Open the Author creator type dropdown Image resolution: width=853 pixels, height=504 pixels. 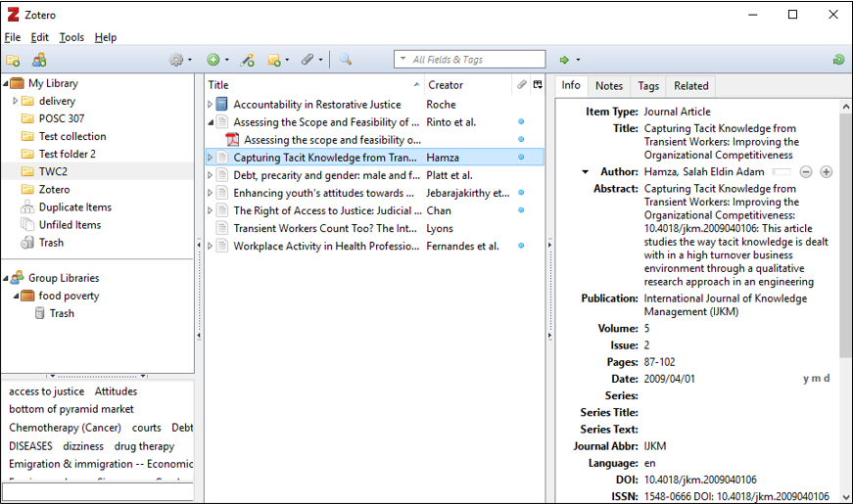pyautogui.click(x=586, y=172)
